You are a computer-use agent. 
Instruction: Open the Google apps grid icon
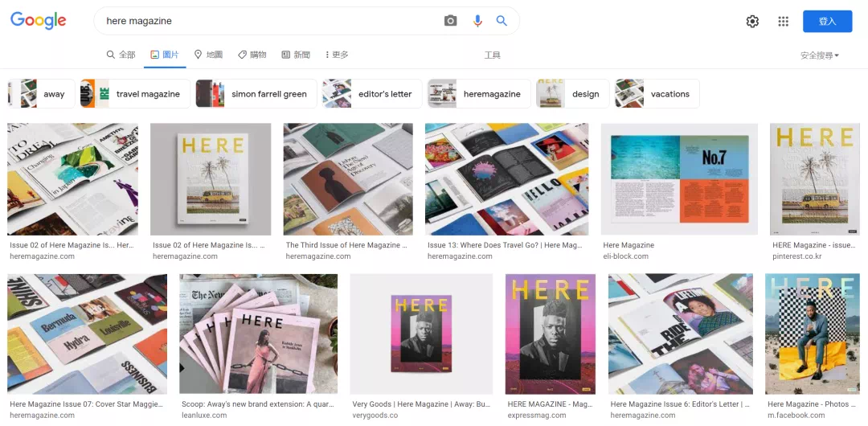[783, 22]
